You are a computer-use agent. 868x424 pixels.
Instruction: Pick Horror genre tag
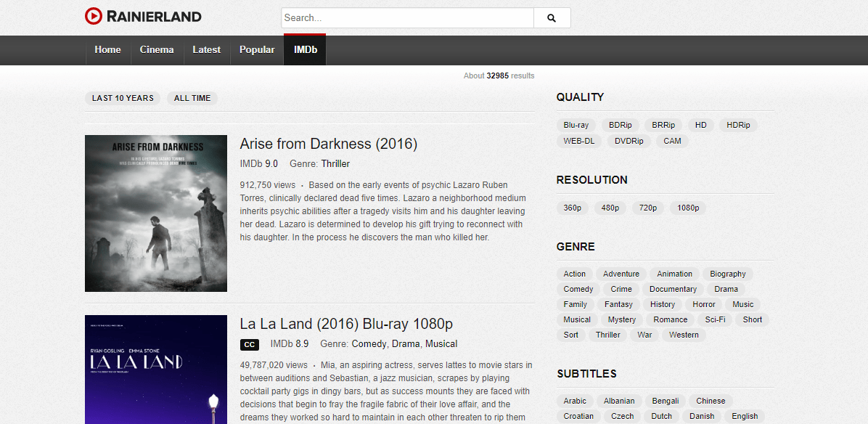704,304
